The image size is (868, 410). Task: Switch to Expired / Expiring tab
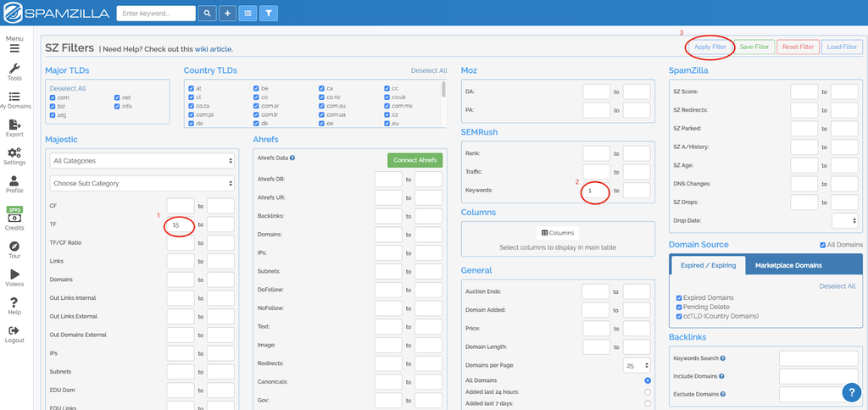[708, 266]
